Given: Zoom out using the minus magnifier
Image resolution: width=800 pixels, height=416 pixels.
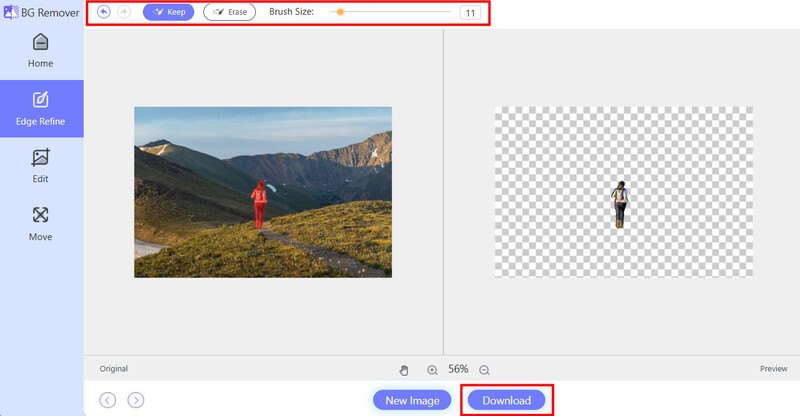Looking at the screenshot, I should [484, 370].
